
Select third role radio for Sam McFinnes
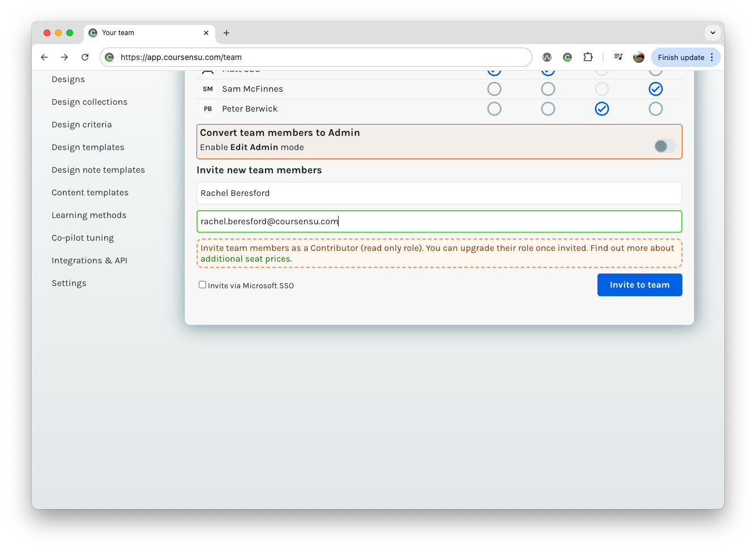coord(602,89)
